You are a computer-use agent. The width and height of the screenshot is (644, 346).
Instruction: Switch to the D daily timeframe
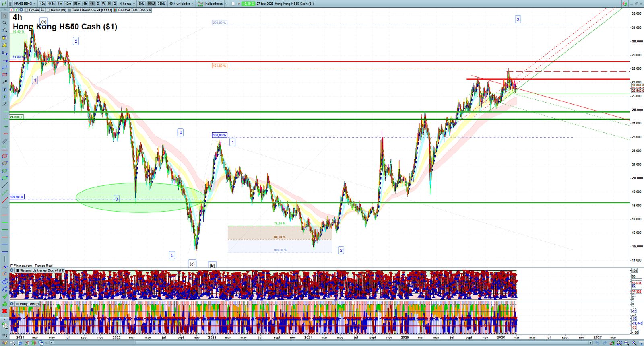(x=98, y=4)
